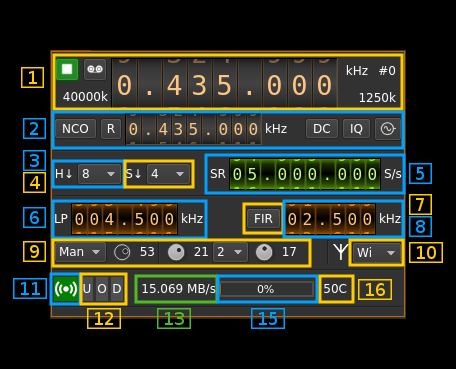Click the TIA gain knob showing 21
The height and width of the screenshot is (369, 456).
point(176,252)
